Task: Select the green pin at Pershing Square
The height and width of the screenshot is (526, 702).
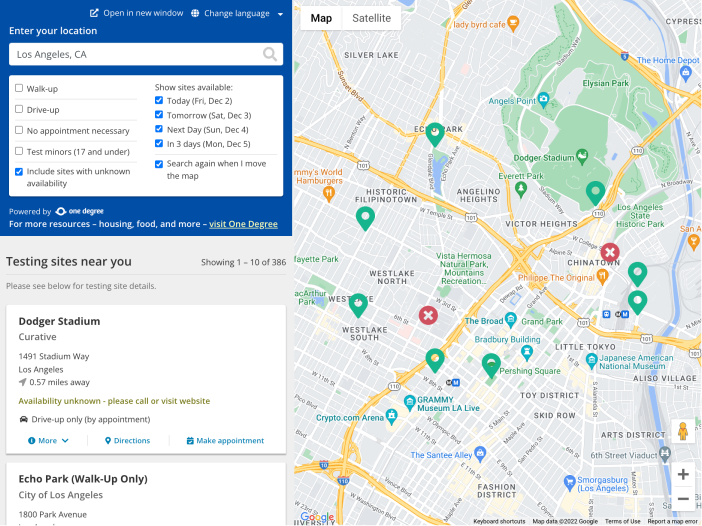Action: coord(491,365)
